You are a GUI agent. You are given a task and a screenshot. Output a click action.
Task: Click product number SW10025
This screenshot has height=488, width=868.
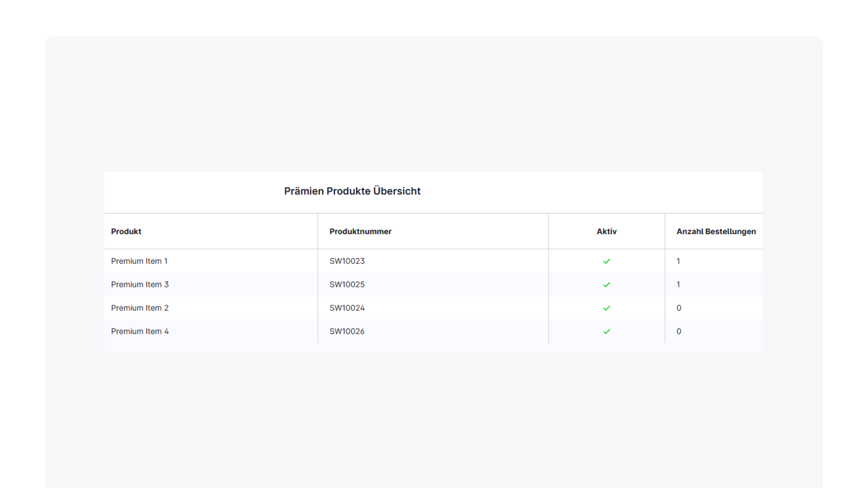(347, 285)
